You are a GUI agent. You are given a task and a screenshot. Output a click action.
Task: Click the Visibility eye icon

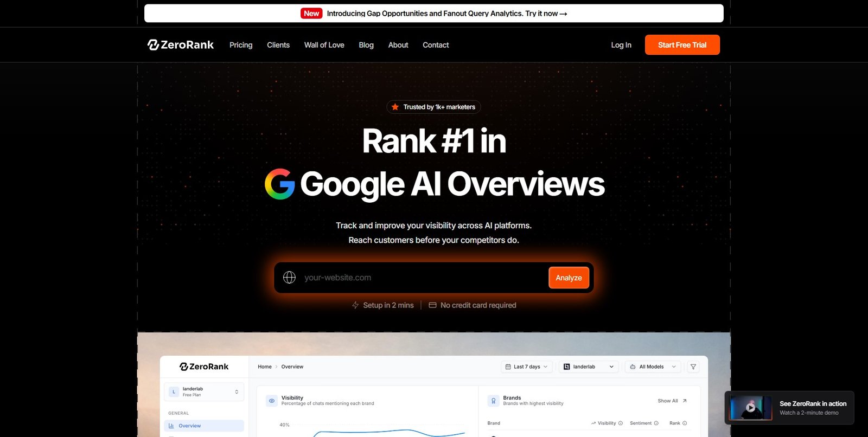click(x=272, y=401)
